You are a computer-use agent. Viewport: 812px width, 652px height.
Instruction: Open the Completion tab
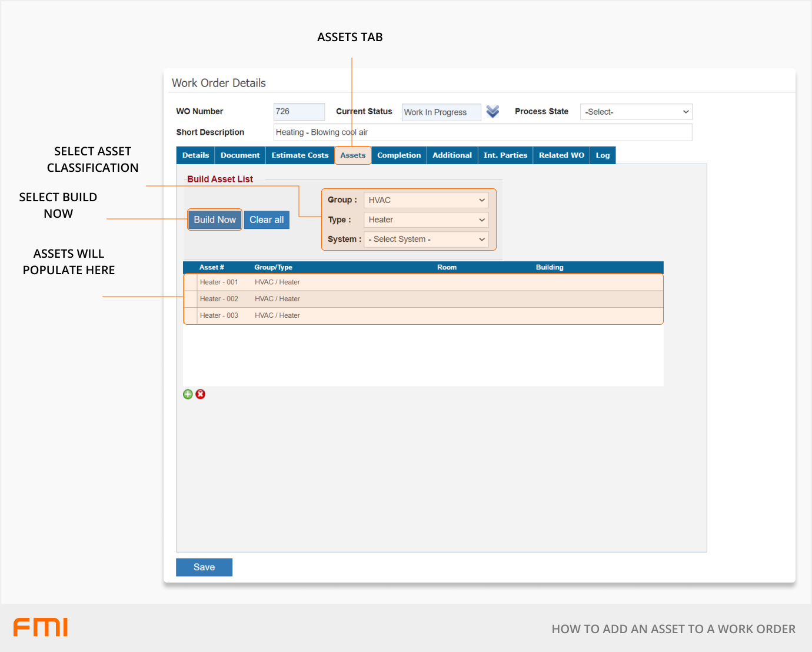tap(399, 155)
